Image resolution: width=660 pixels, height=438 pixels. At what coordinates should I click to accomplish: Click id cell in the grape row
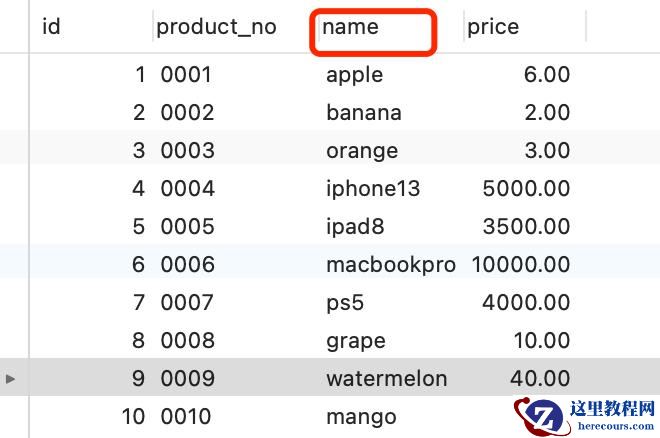click(139, 340)
